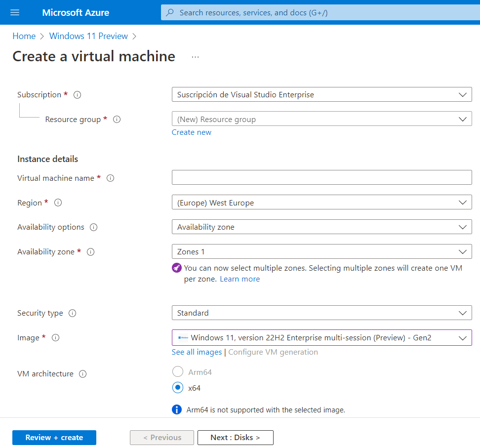Select the x64 radio button
This screenshot has width=480, height=448.
coord(177,388)
